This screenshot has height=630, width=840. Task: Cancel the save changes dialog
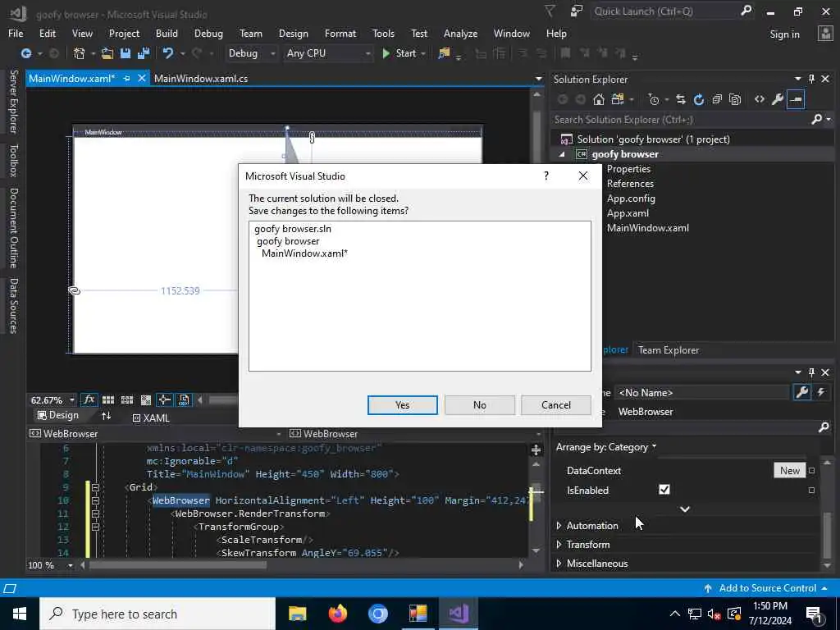click(556, 405)
